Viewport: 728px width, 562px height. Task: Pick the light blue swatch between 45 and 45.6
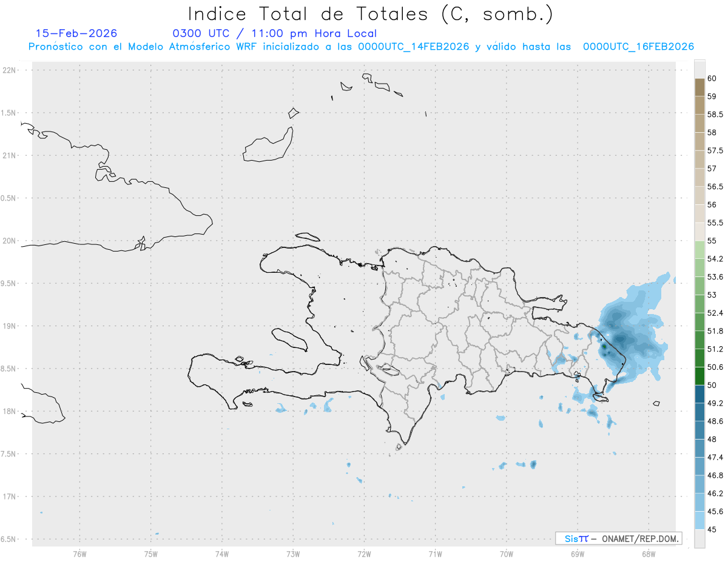(x=699, y=521)
